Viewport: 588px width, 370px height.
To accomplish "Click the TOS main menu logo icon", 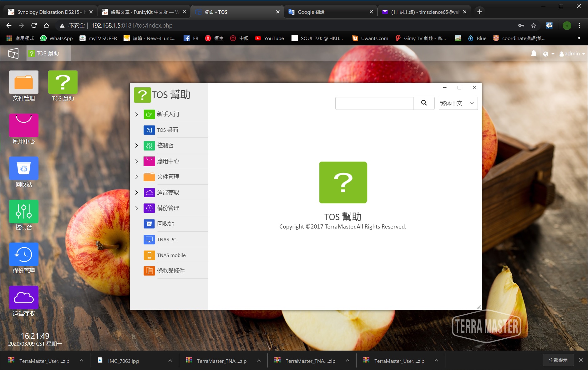I will coord(13,53).
